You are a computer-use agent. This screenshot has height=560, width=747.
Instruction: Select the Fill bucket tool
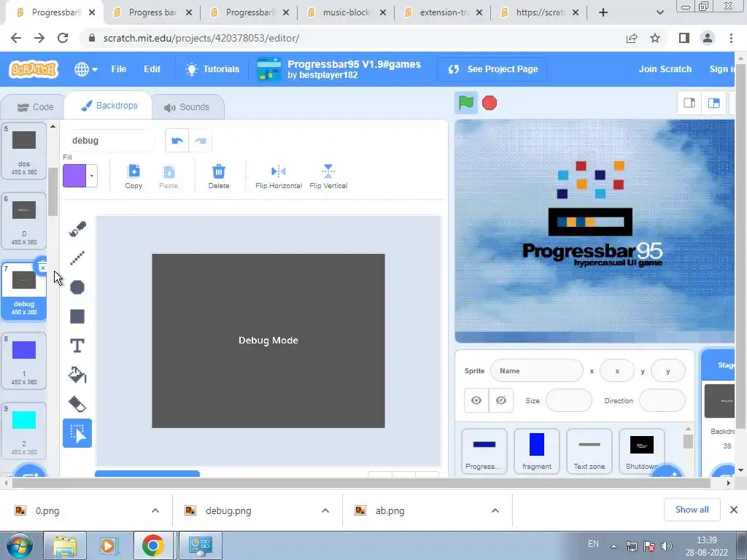click(x=77, y=375)
